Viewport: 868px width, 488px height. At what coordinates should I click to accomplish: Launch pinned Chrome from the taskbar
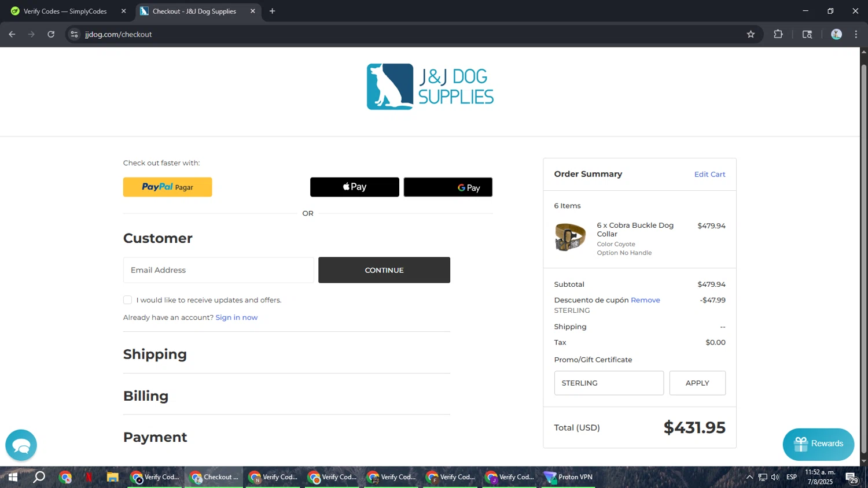coord(65,477)
